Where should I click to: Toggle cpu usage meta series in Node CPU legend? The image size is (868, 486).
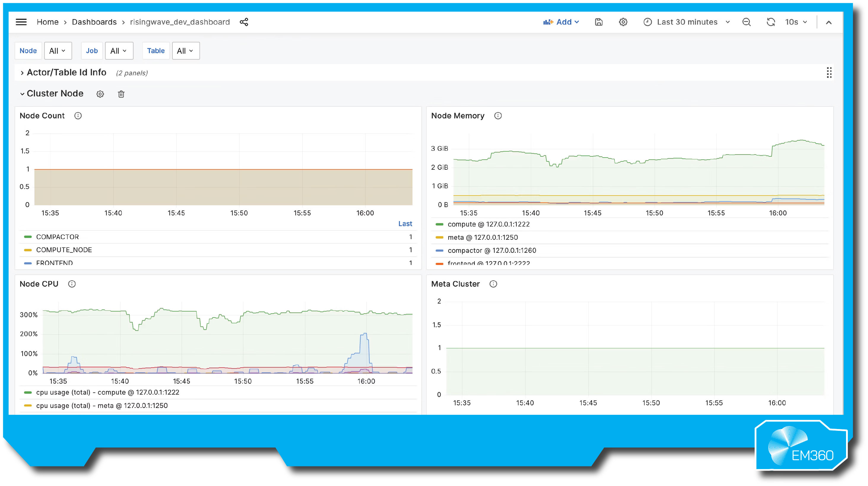coord(102,406)
